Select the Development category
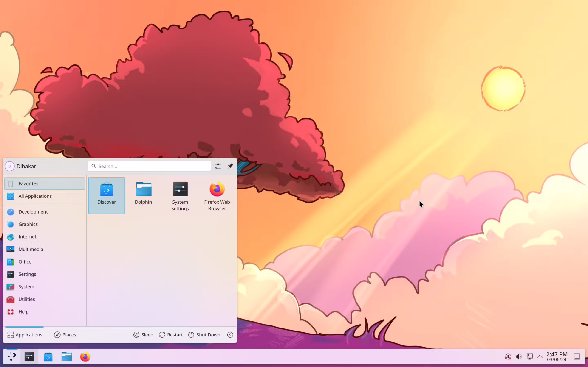The width and height of the screenshot is (588, 367). click(33, 212)
